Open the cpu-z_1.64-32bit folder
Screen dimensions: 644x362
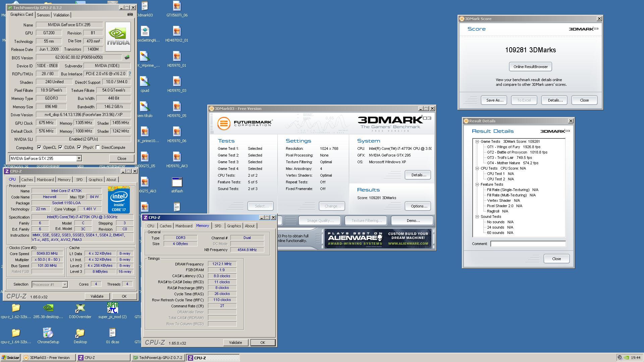(x=16, y=336)
